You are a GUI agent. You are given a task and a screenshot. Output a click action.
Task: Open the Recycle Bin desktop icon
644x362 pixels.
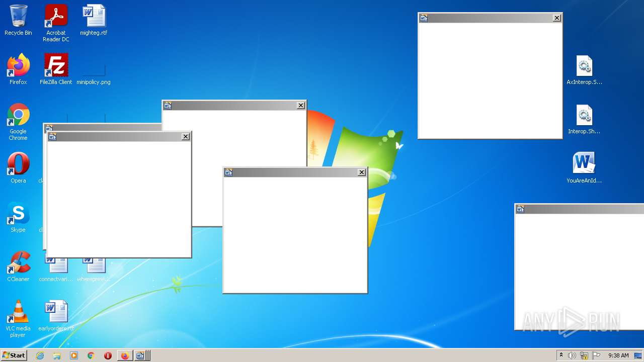click(18, 21)
